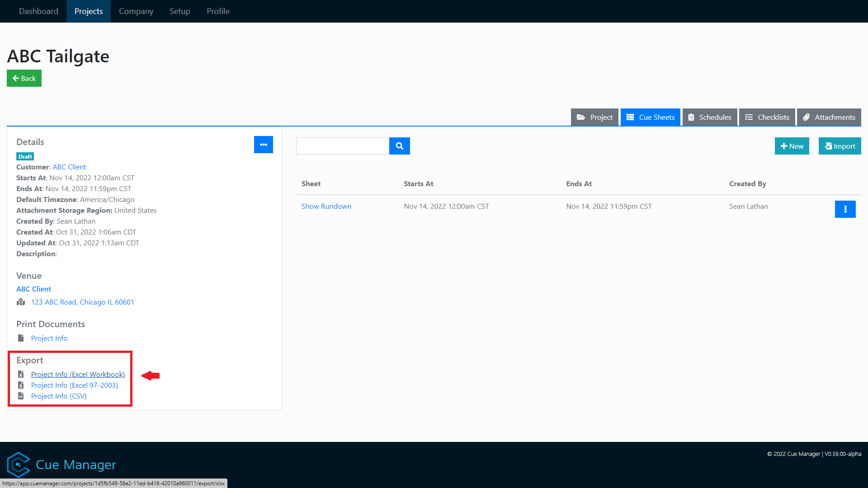Open the kebab menu on the Show Rundown row
The height and width of the screenshot is (488, 868).
845,209
